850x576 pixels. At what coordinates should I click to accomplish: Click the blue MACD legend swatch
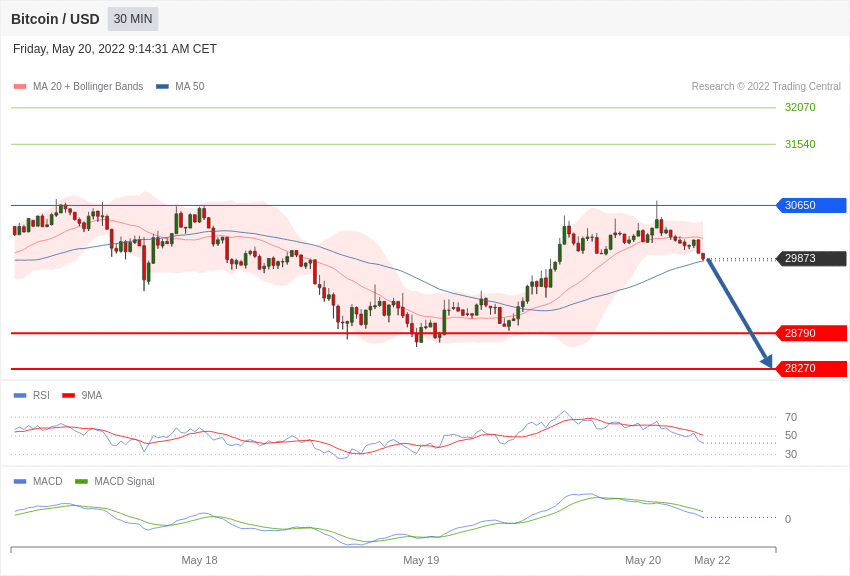click(20, 482)
